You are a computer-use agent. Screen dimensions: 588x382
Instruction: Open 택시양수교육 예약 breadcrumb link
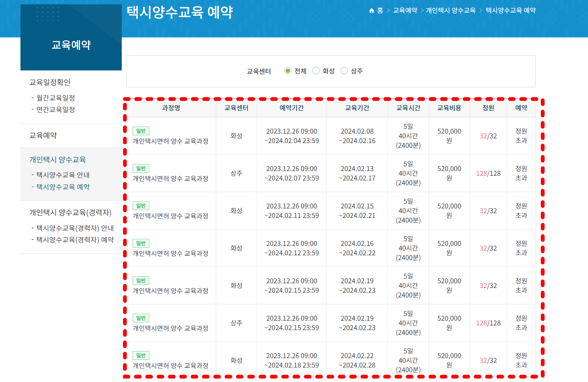click(511, 10)
